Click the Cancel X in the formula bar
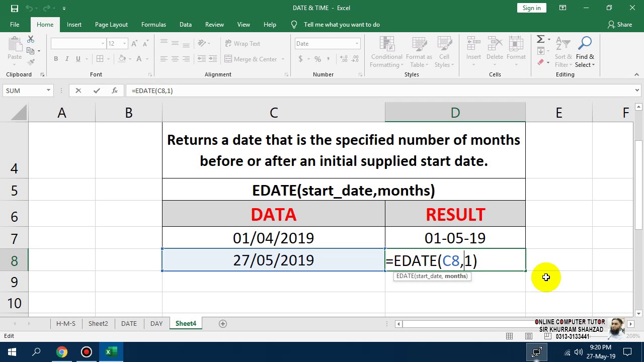The width and height of the screenshot is (644, 362). (78, 90)
